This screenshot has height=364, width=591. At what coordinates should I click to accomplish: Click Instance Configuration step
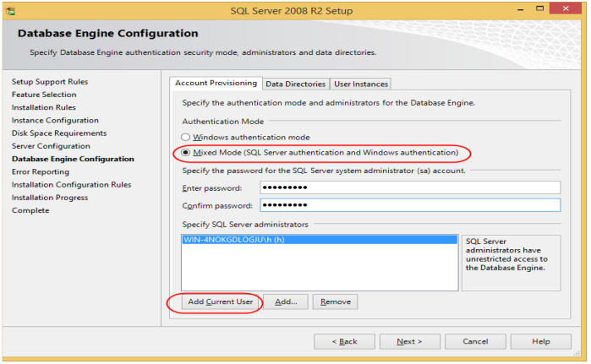[x=55, y=121]
